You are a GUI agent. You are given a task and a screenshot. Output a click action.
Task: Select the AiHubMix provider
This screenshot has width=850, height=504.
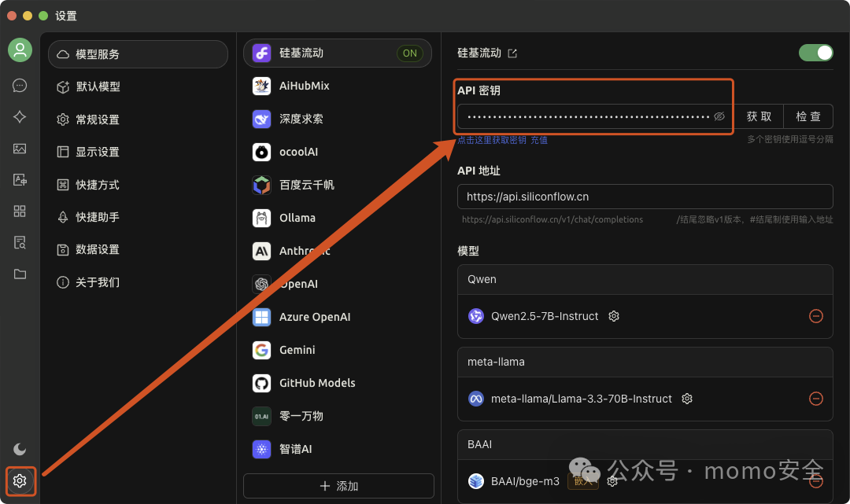(x=337, y=86)
